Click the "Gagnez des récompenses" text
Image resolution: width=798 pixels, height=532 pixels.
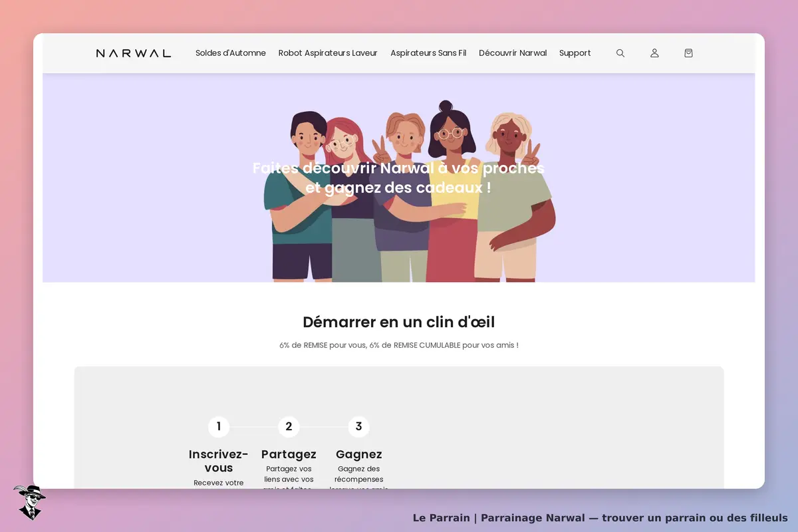[x=358, y=474]
